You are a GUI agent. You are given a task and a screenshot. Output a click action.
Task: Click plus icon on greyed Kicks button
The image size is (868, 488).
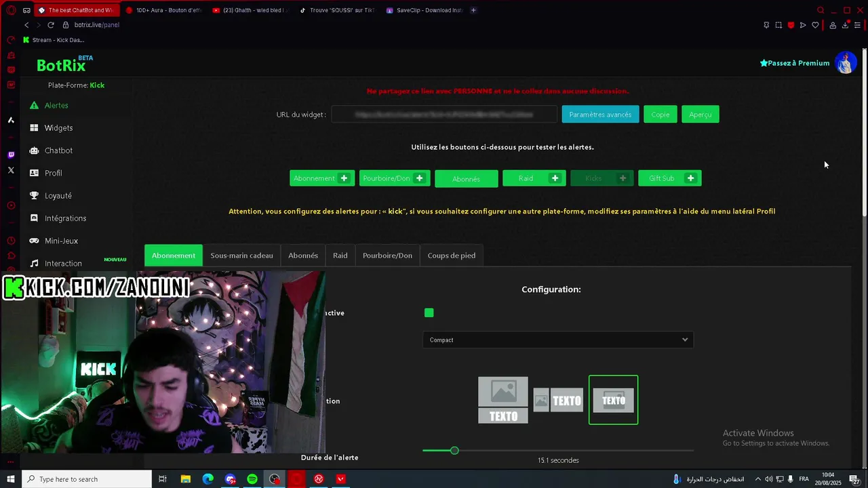[x=623, y=178]
